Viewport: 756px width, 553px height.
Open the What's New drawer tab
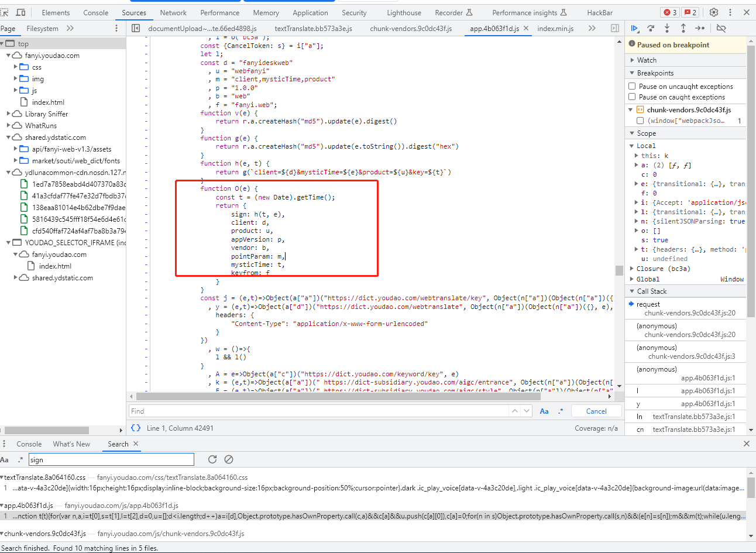click(x=71, y=444)
